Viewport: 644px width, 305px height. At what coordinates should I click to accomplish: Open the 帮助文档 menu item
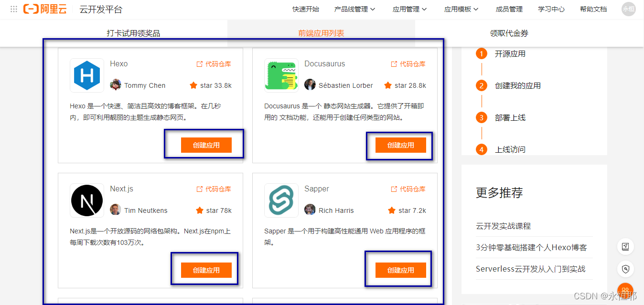click(x=593, y=9)
